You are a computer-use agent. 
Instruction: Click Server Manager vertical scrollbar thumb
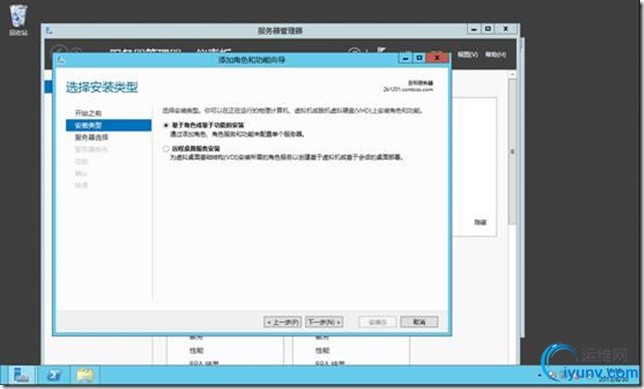coord(512,152)
